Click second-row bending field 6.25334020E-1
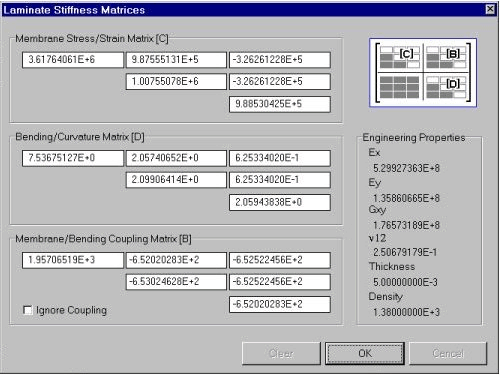The image size is (500, 375). (280, 180)
